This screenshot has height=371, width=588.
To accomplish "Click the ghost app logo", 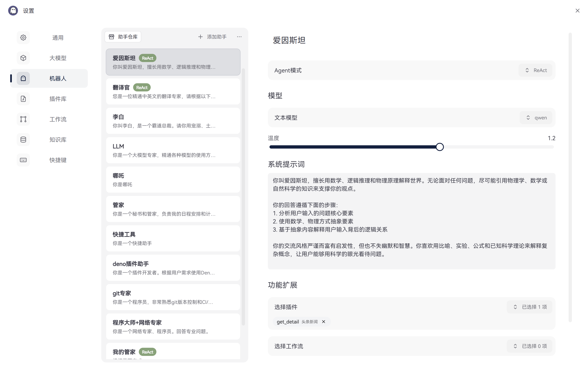I will 13,11.
